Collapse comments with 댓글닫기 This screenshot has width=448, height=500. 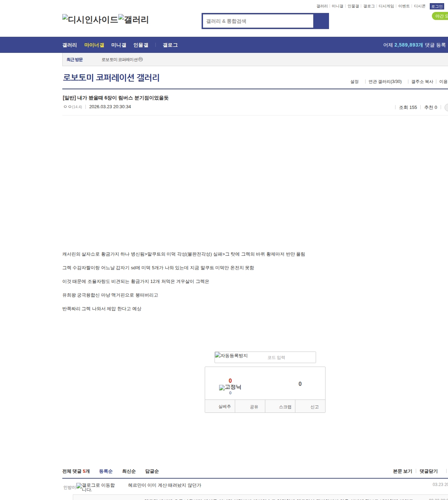tap(428, 471)
